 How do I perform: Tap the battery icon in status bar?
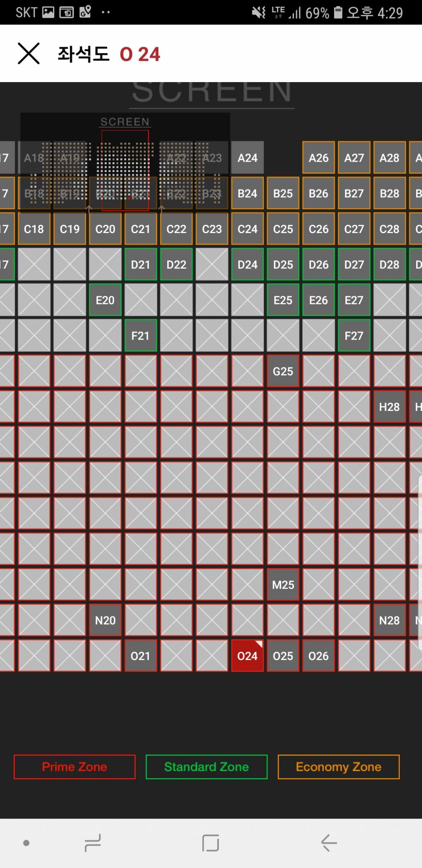pyautogui.click(x=338, y=12)
